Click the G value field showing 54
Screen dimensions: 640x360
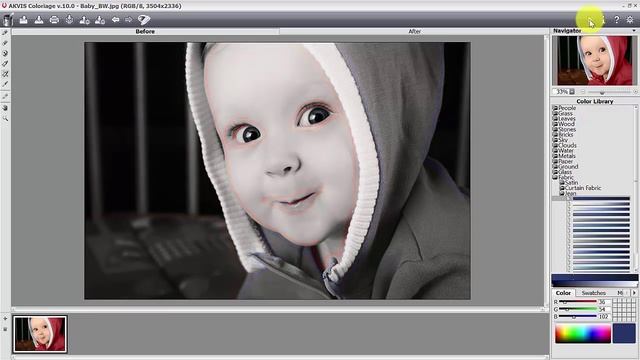click(604, 309)
